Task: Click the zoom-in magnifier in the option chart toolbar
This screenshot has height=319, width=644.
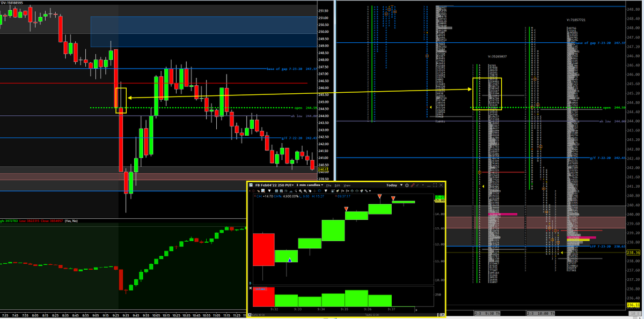Action: (301, 191)
